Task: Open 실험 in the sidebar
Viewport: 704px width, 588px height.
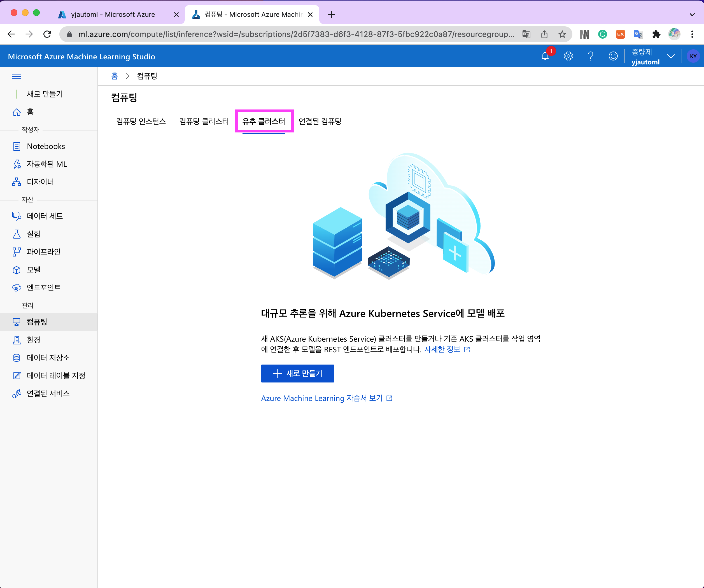Action: (x=49, y=234)
